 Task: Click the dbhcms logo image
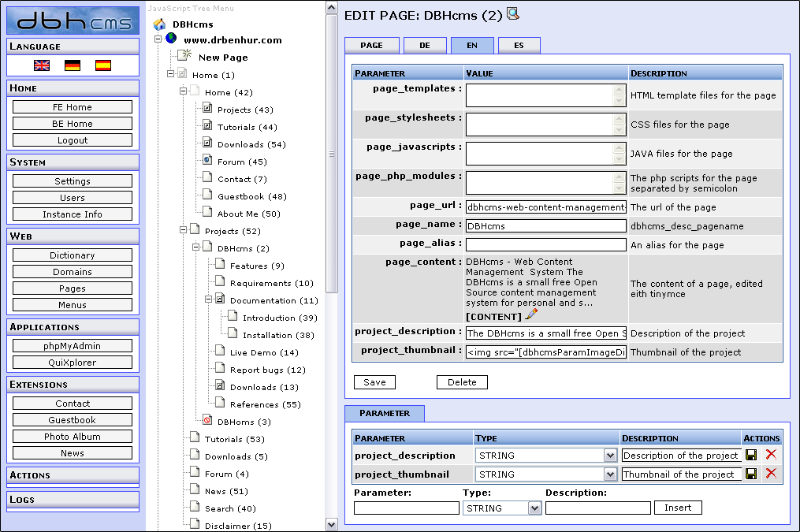click(x=73, y=20)
